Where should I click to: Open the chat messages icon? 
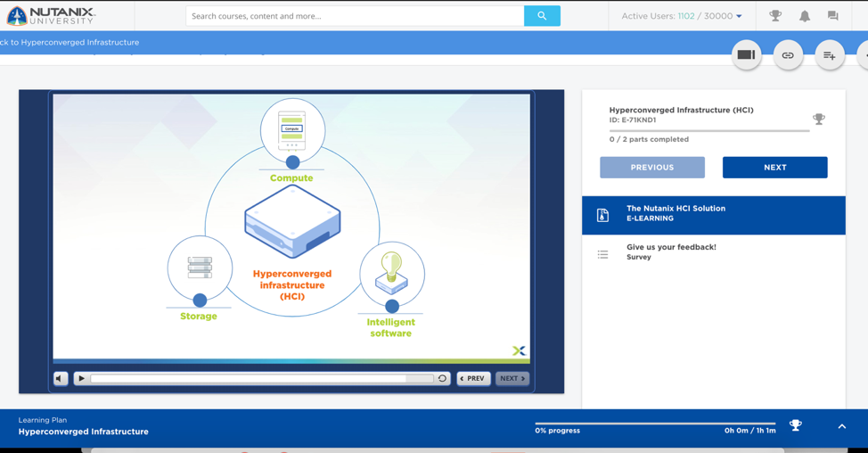(x=832, y=16)
